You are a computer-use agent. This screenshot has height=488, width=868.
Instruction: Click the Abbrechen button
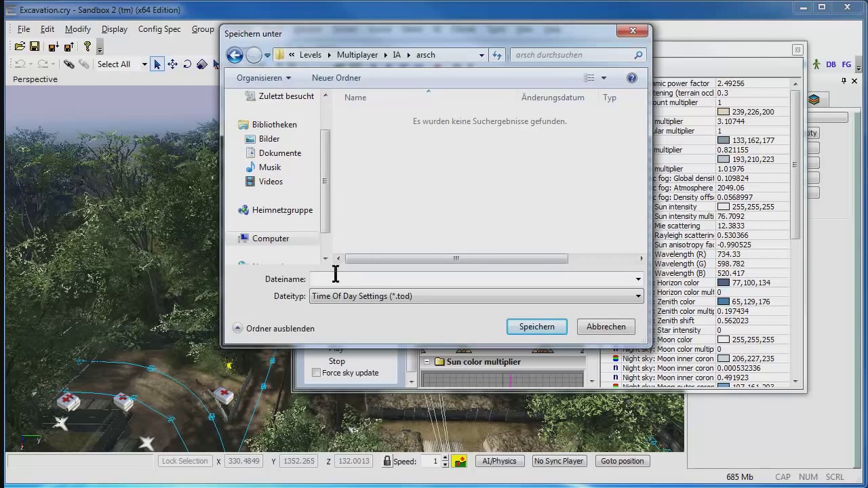pos(606,327)
